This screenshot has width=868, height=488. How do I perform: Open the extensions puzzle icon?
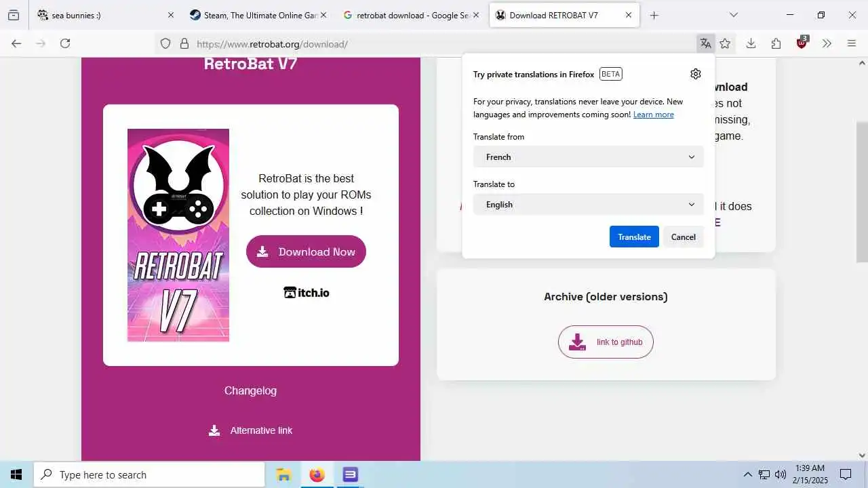(776, 43)
